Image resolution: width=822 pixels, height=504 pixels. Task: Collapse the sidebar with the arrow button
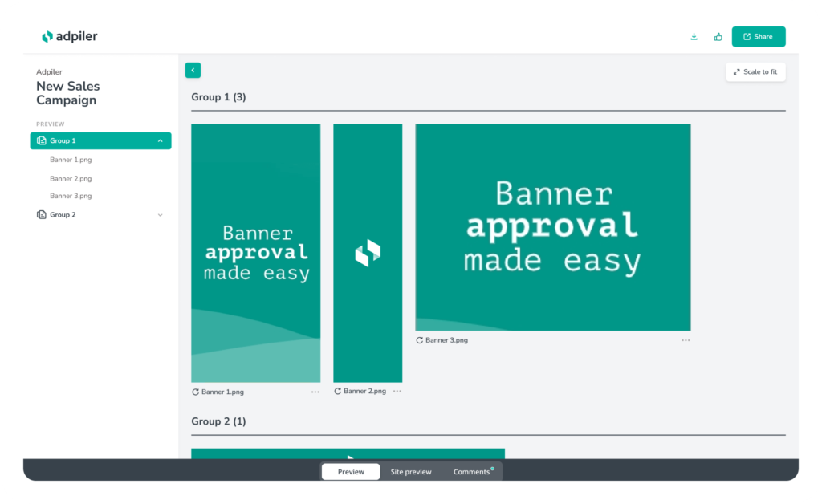tap(193, 71)
